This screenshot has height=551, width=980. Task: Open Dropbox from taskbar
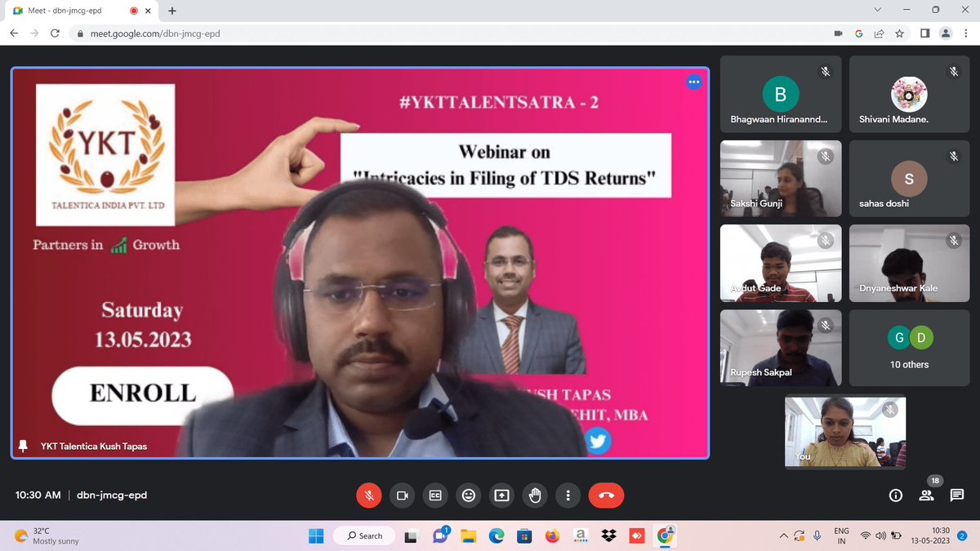pyautogui.click(x=608, y=535)
